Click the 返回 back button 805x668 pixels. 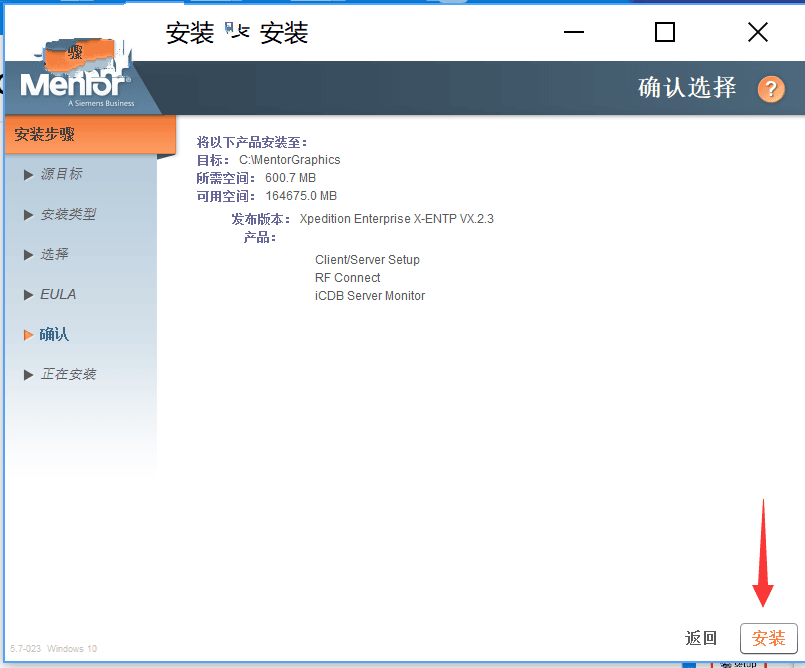pos(701,638)
